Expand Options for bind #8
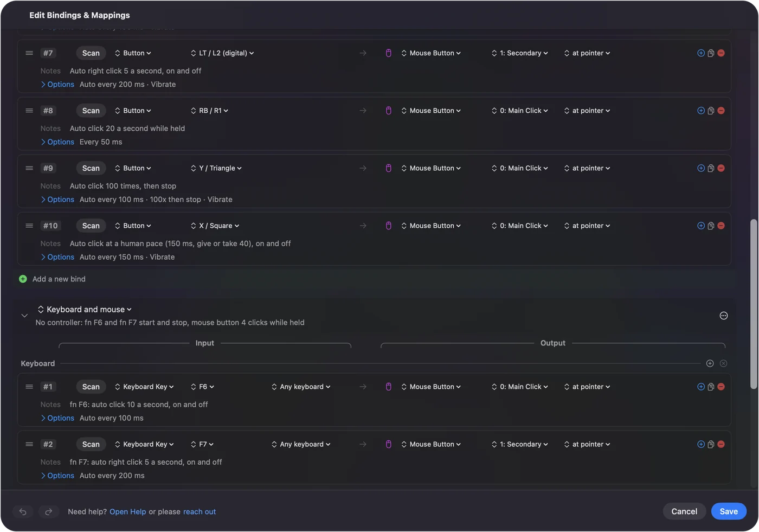The image size is (759, 532). point(57,142)
